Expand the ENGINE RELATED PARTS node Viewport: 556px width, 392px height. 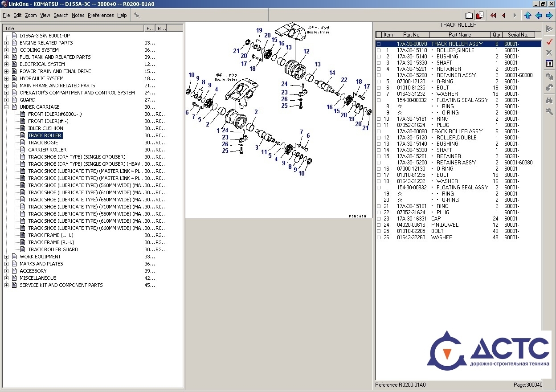[7, 43]
